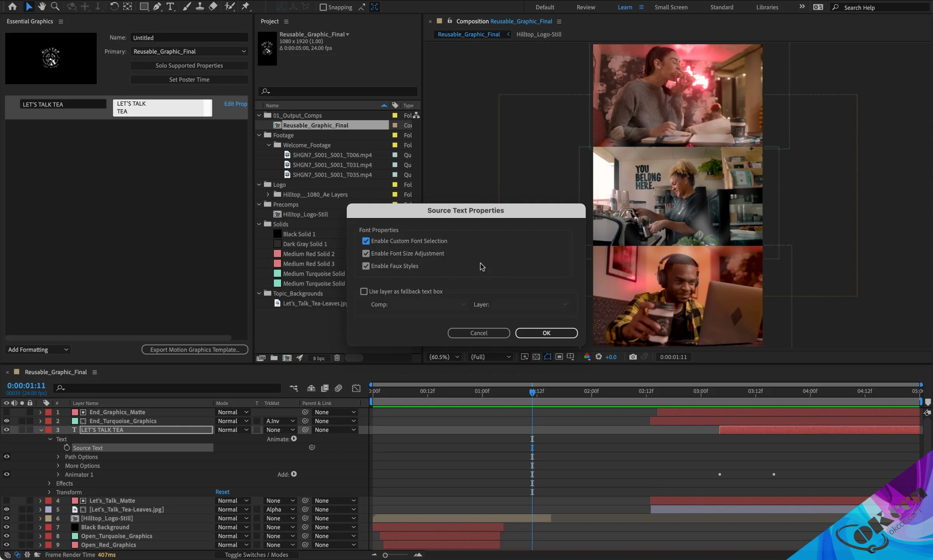Viewport: 933px width, 560px height.
Task: Create a new folder in Project panel
Action: (x=274, y=358)
